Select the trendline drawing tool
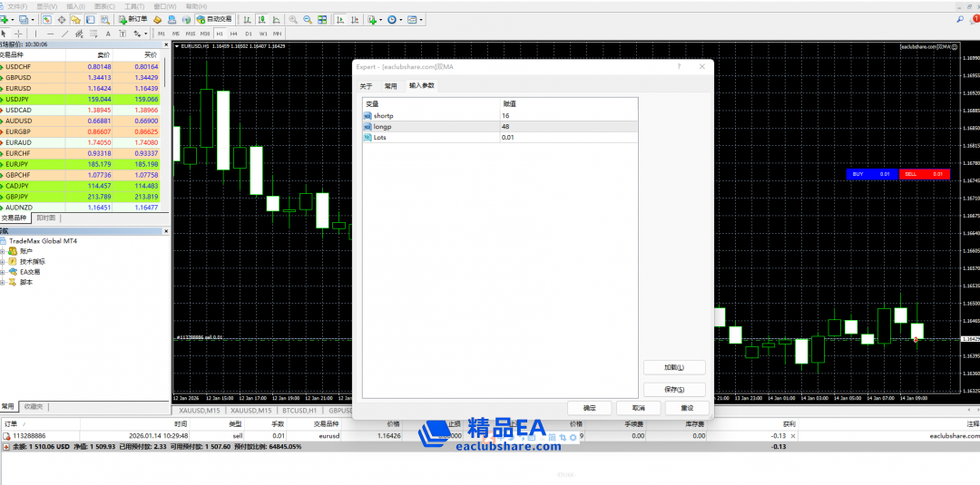 pos(64,34)
